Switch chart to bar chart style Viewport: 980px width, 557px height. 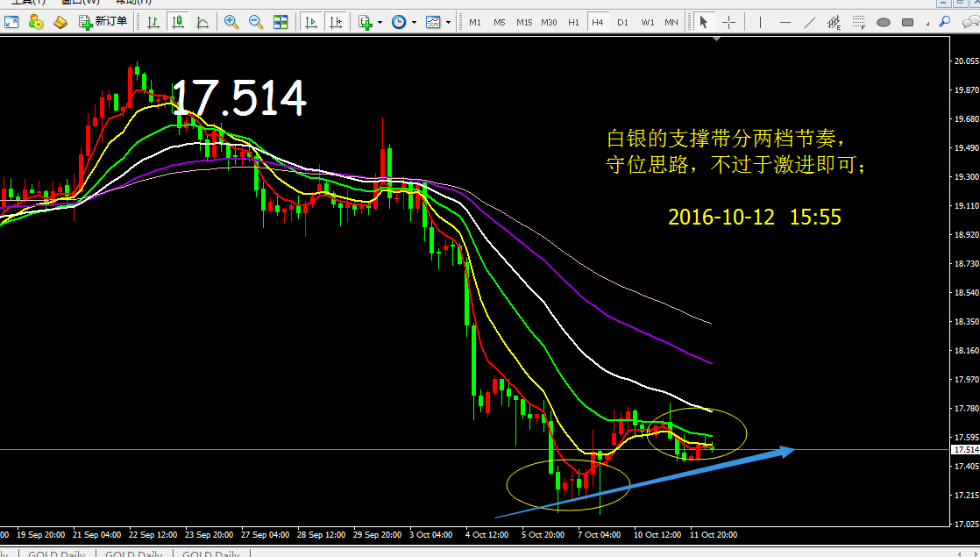point(153,23)
